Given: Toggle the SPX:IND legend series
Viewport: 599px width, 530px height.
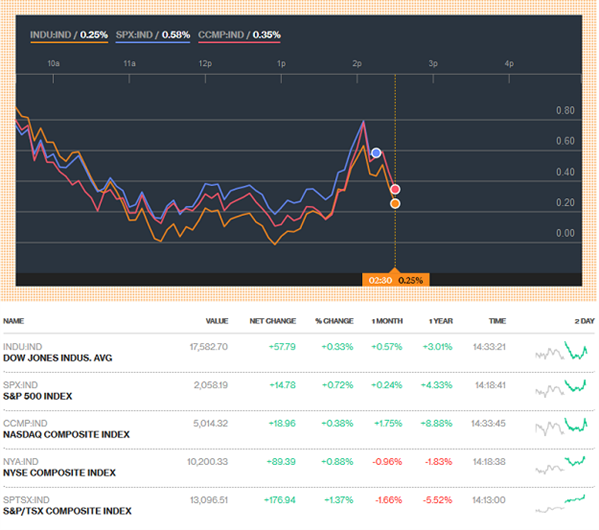Looking at the screenshot, I should (153, 35).
